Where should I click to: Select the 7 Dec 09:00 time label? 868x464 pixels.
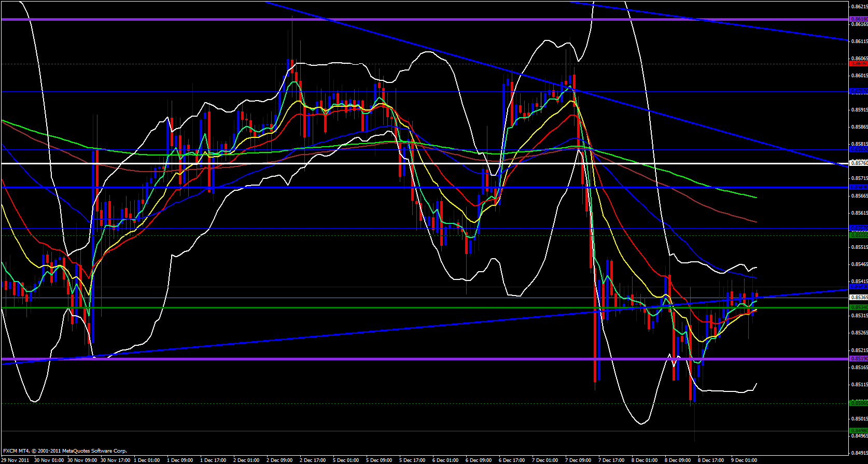tap(578, 460)
